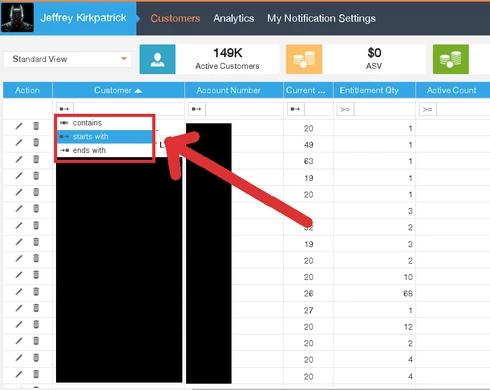Delete the row with Current value 26
This screenshot has width=490, height=390.
36,292
